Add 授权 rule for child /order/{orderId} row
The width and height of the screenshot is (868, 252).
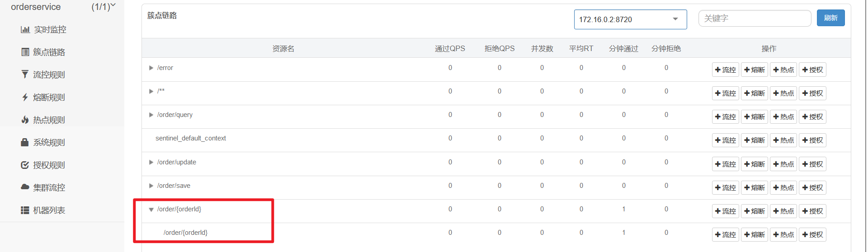pos(812,234)
